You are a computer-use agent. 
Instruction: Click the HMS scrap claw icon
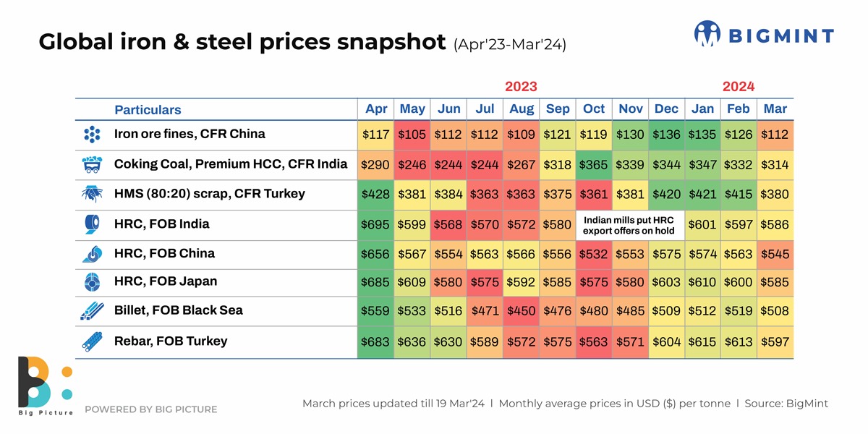tap(92, 194)
